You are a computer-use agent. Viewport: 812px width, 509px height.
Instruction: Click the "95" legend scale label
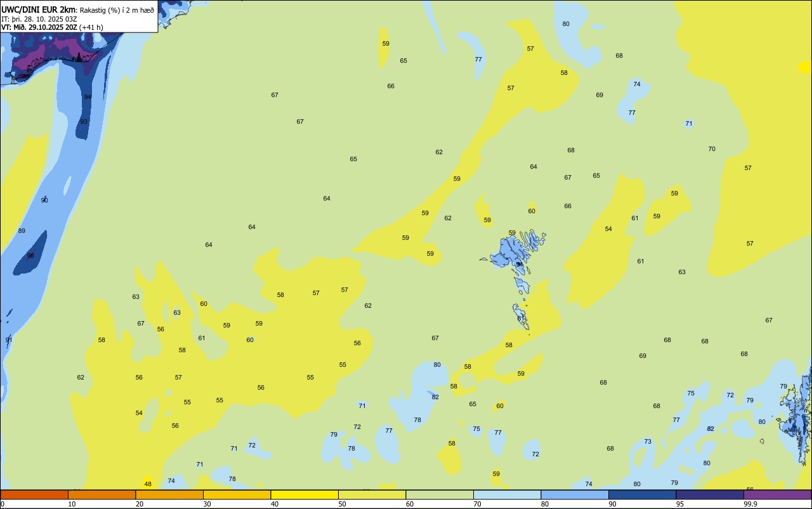[x=679, y=504]
